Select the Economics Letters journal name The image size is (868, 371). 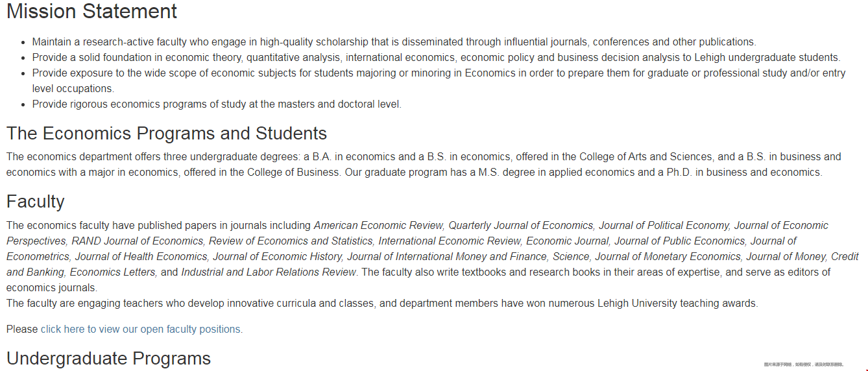[113, 272]
